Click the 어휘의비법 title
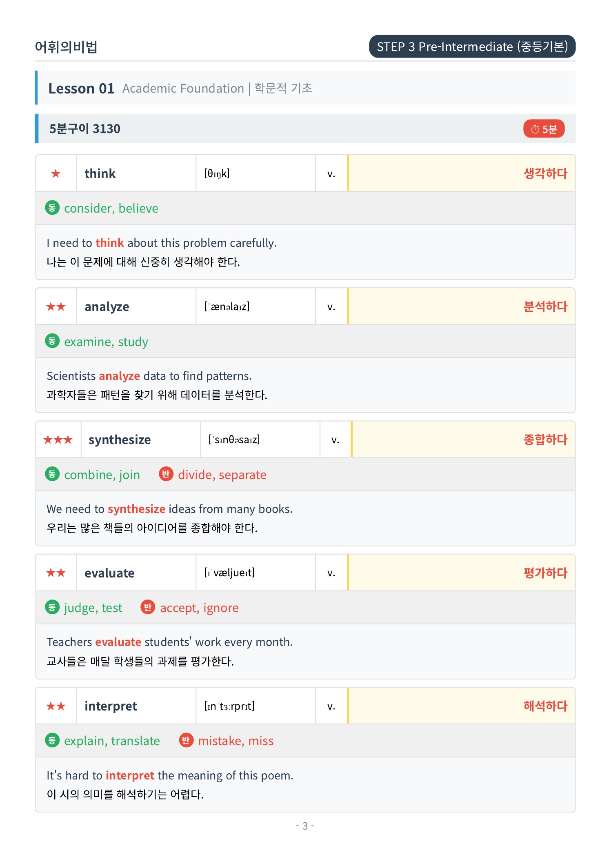 point(66,47)
